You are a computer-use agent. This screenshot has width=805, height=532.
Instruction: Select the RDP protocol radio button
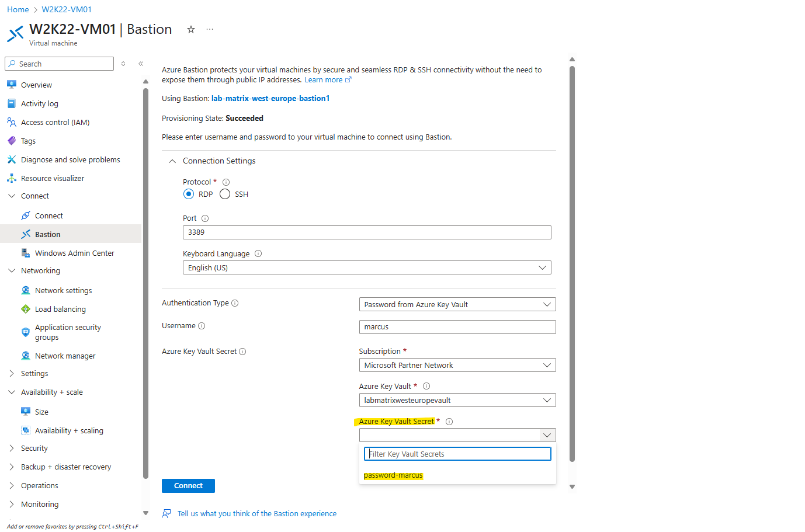pyautogui.click(x=189, y=194)
